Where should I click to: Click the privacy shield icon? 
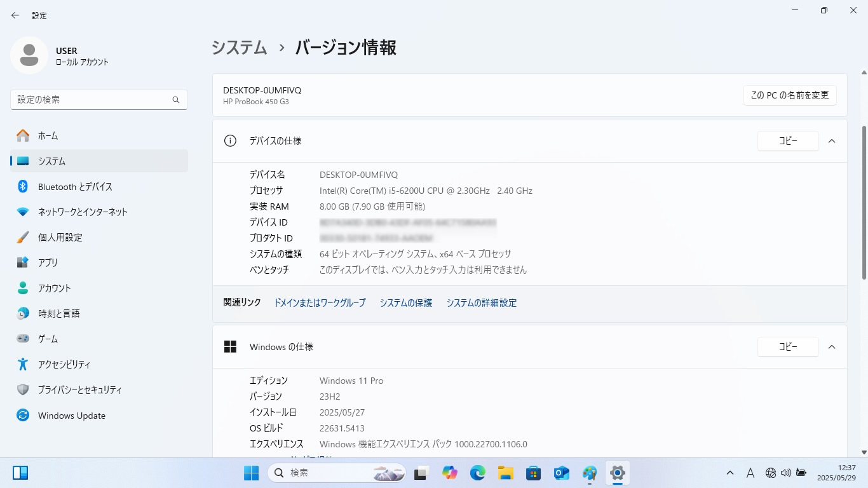coord(23,390)
